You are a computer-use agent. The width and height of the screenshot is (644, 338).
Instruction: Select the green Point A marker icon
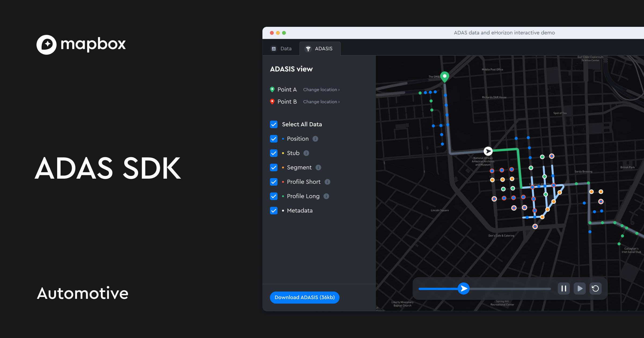click(272, 89)
